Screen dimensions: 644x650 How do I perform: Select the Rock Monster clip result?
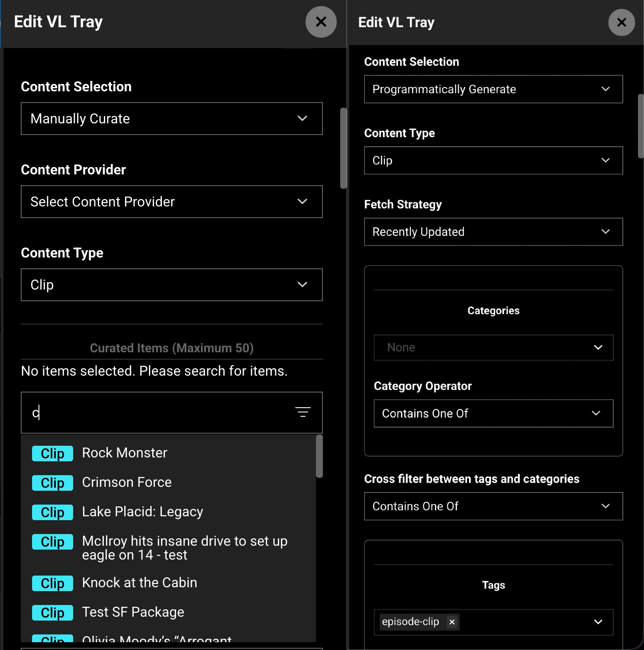[x=168, y=453]
